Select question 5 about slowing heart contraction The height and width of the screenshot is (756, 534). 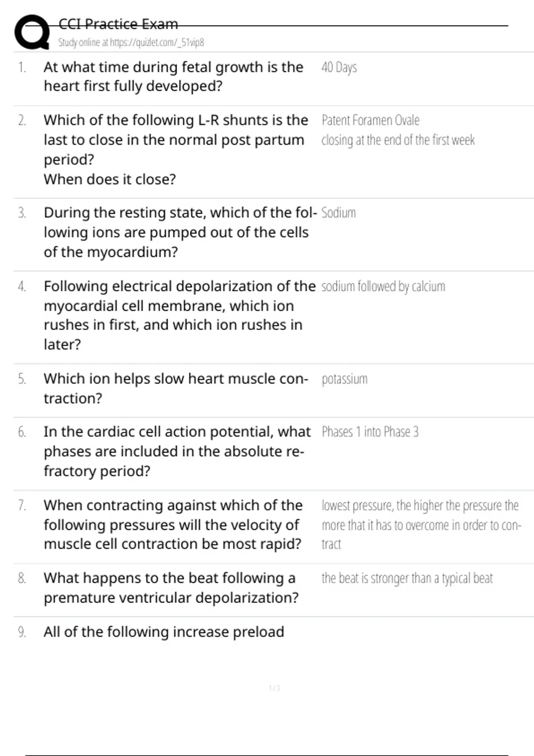click(x=176, y=388)
